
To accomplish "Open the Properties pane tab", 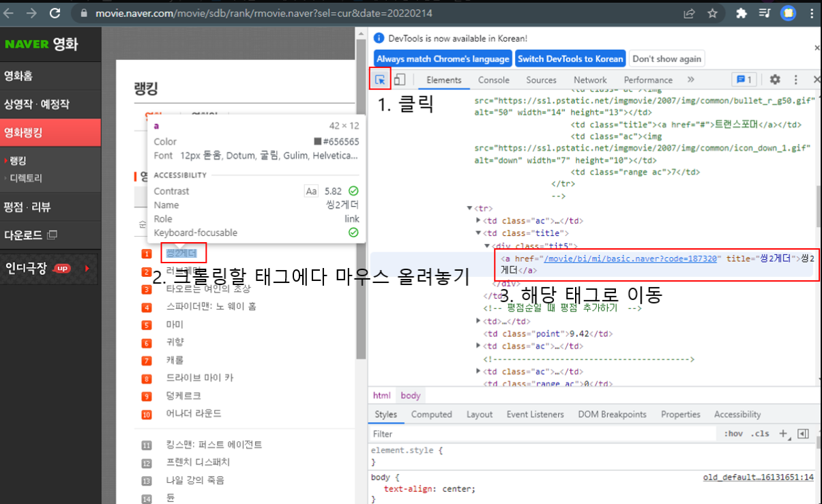I will (x=681, y=414).
